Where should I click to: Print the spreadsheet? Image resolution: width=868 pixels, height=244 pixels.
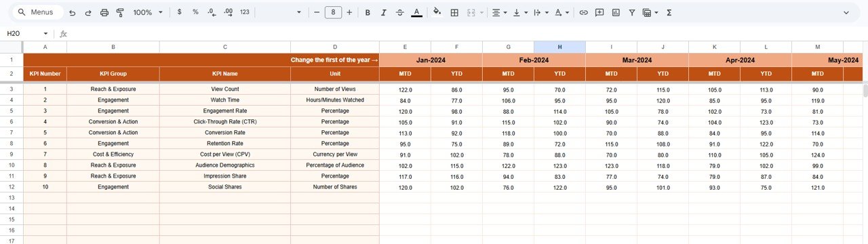pos(104,12)
